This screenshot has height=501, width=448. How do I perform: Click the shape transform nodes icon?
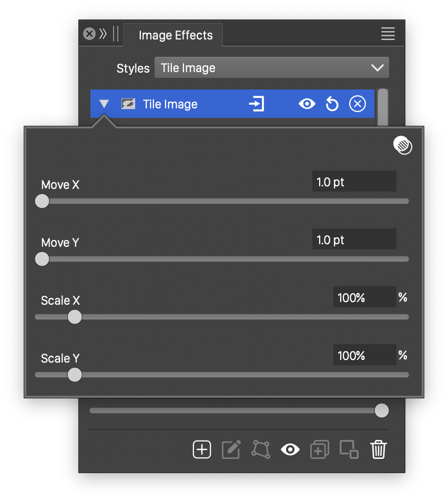coord(261,449)
